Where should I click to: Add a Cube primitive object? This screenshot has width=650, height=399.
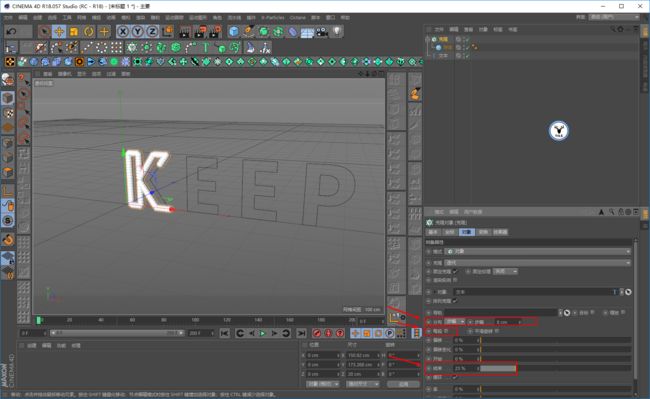pyautogui.click(x=234, y=31)
